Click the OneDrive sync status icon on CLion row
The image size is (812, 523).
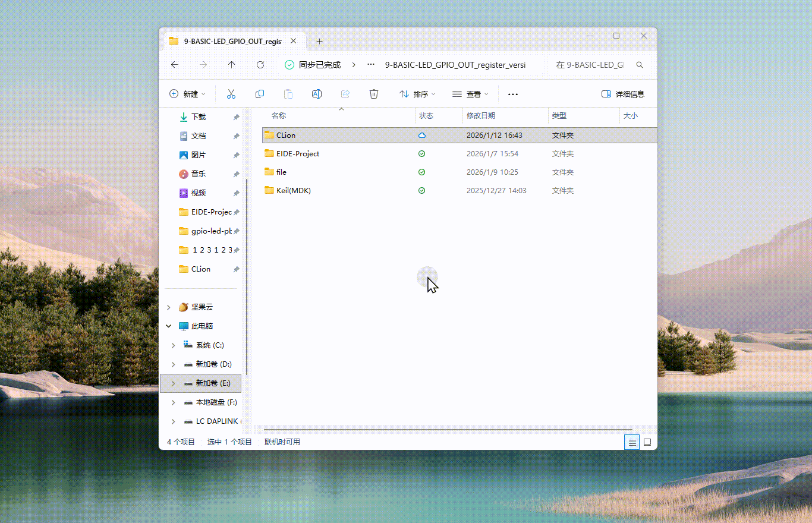(421, 135)
